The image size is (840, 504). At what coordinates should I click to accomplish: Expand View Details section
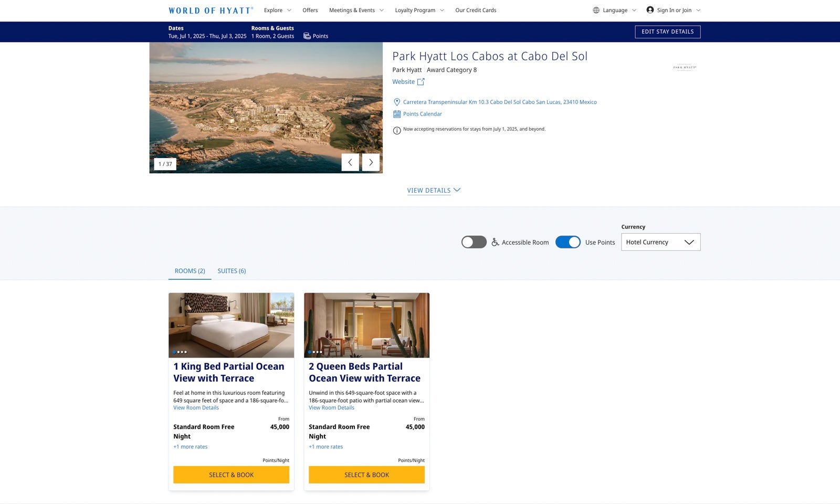[x=434, y=191]
